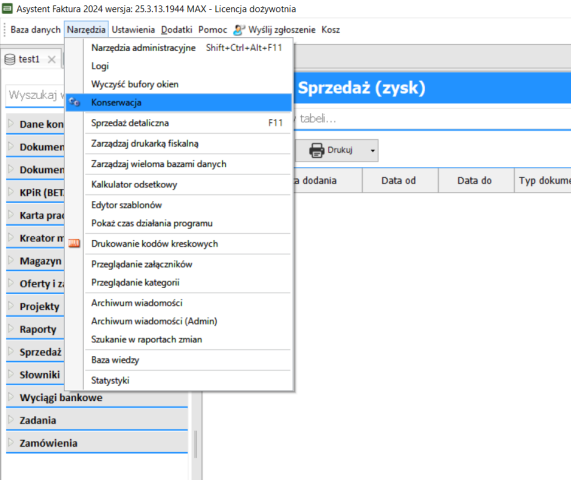Viewport: 571px width, 480px height.
Task: Open Edytor szablonów
Action: click(x=179, y=205)
